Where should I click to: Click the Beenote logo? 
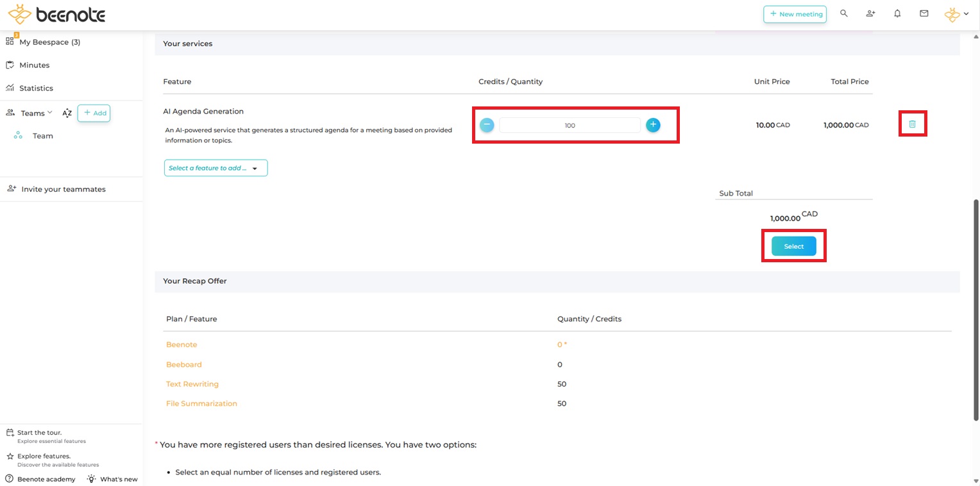tap(56, 15)
